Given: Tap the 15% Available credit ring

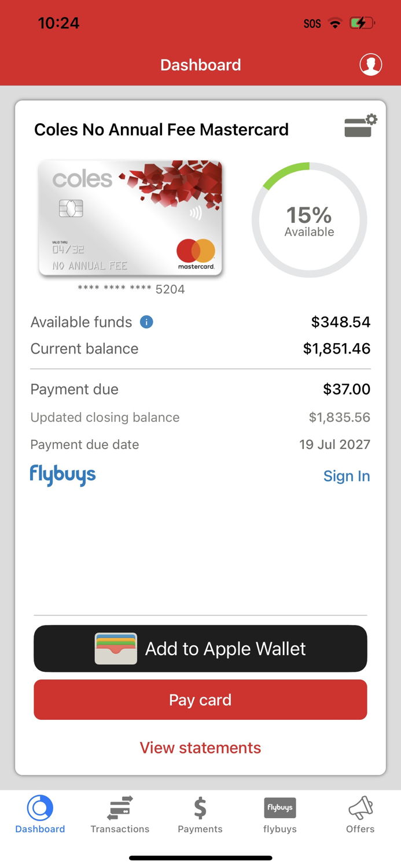Looking at the screenshot, I should coord(309,219).
